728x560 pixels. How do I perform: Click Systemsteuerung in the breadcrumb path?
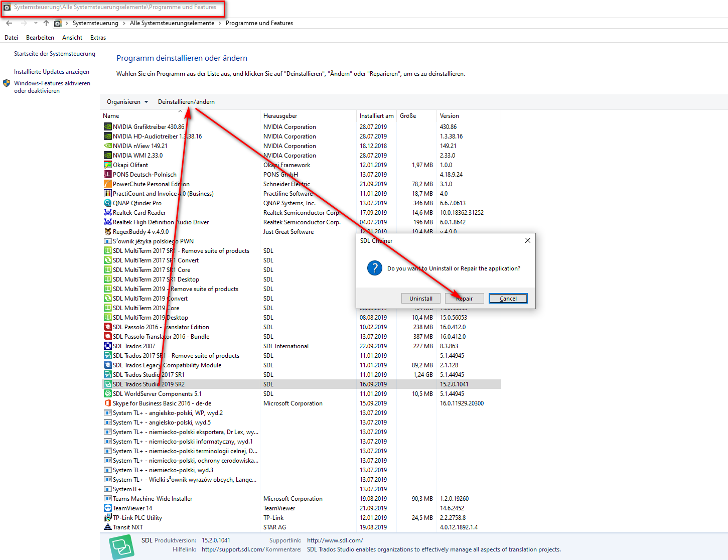click(x=95, y=23)
